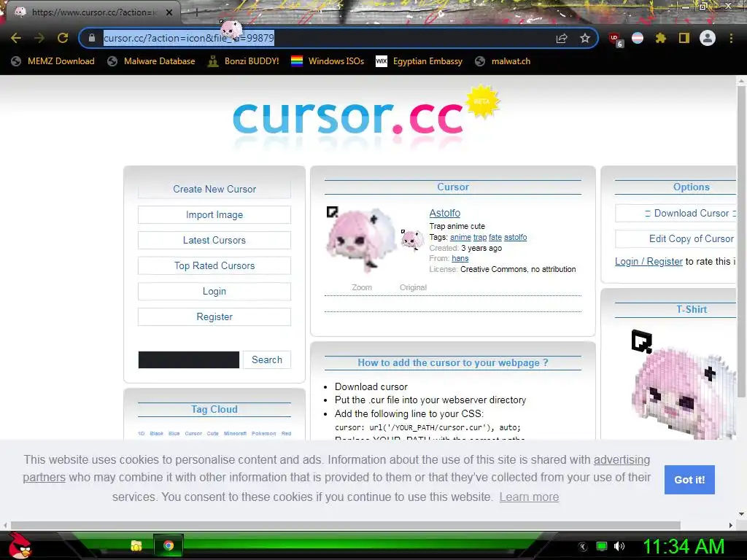Click the Cute tag in Tag Cloud
Viewport: 747px width, 560px height.
[x=212, y=433]
